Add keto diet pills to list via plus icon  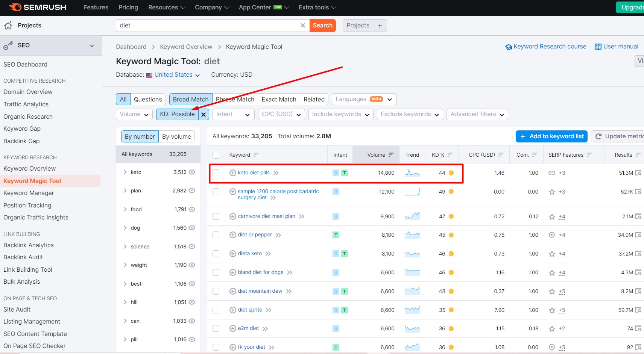[x=232, y=173]
